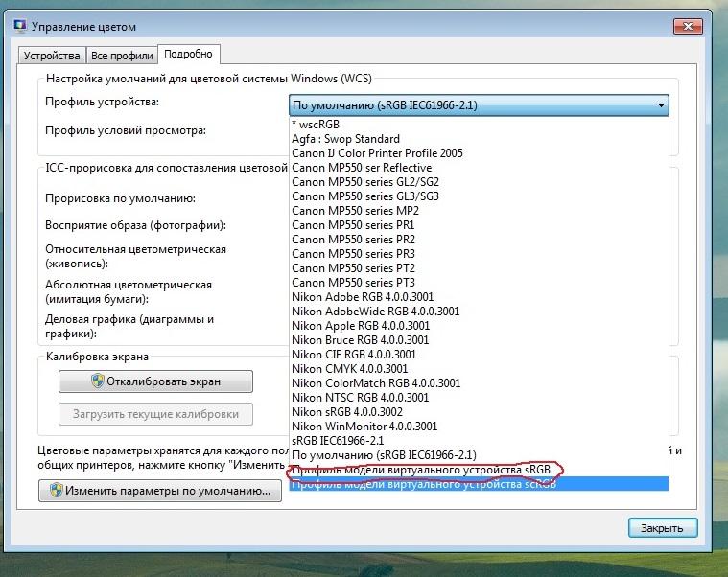This screenshot has width=728, height=577.
Task: Select Nikon NTSC RGB 4.0.0.3001
Action: (x=479, y=398)
